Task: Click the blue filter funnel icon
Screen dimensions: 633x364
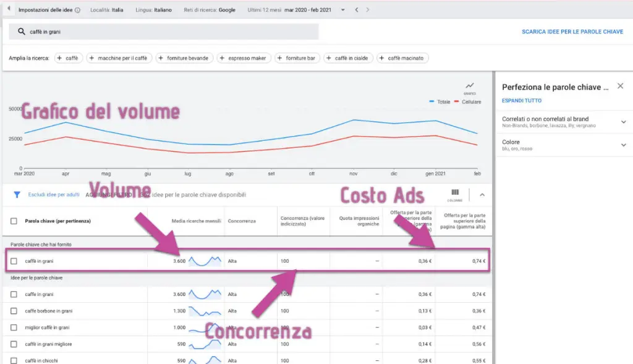Action: pos(17,195)
